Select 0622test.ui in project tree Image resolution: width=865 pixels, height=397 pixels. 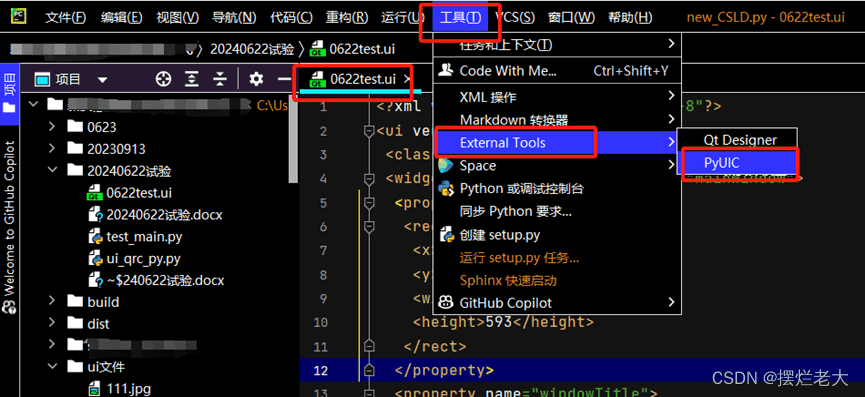[139, 193]
